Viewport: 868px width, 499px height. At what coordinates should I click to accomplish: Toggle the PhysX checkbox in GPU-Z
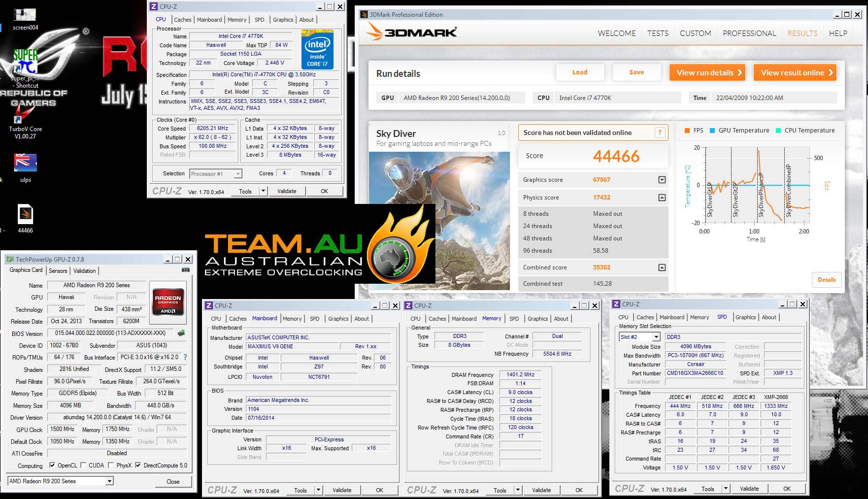click(x=111, y=465)
